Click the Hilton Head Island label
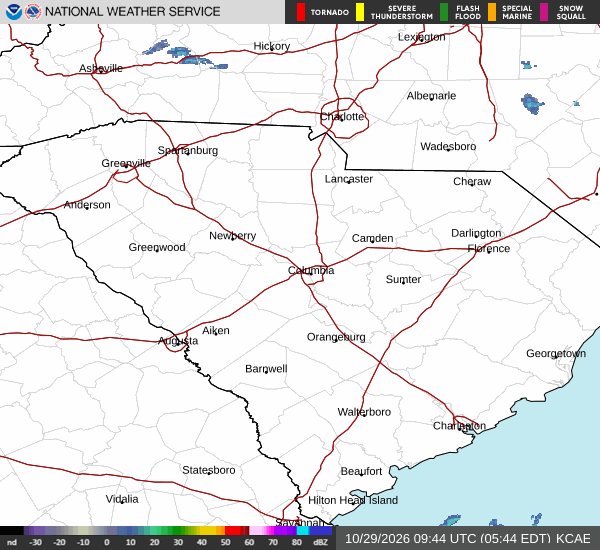600x550 pixels. (x=353, y=500)
